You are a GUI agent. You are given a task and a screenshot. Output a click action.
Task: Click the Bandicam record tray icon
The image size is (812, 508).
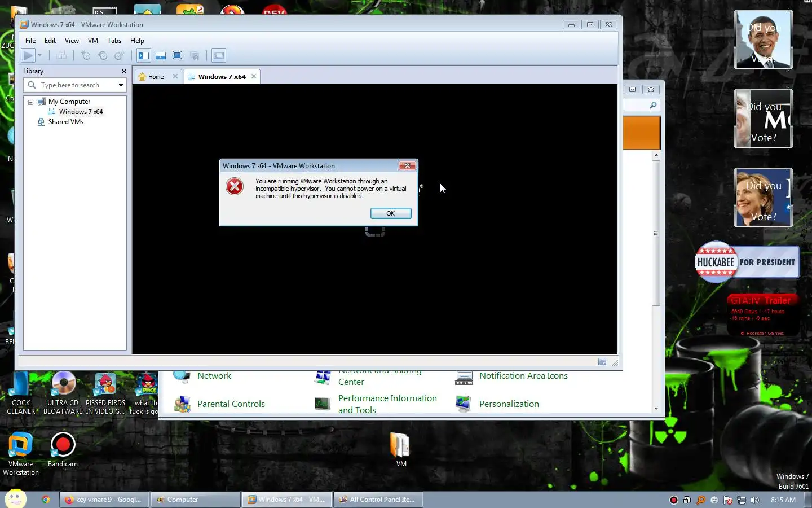673,500
